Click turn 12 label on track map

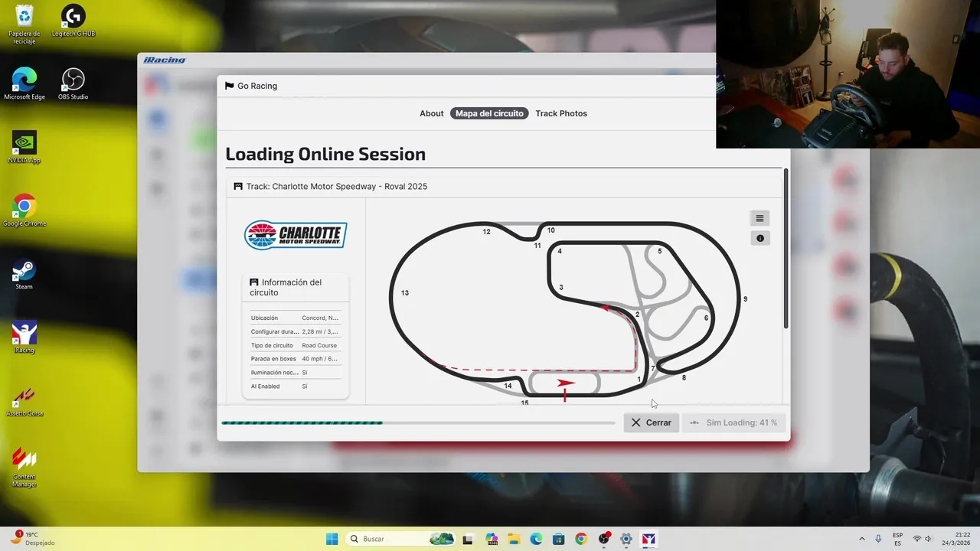[486, 231]
